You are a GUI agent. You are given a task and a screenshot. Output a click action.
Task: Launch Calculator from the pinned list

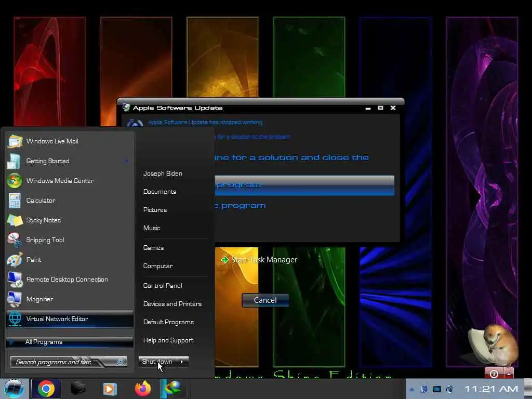(70, 201)
